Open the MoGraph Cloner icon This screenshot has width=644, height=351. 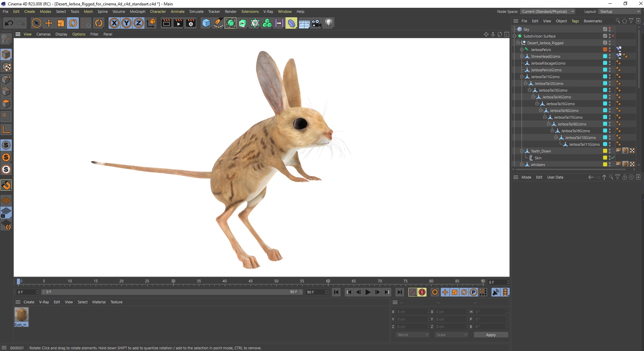point(267,23)
